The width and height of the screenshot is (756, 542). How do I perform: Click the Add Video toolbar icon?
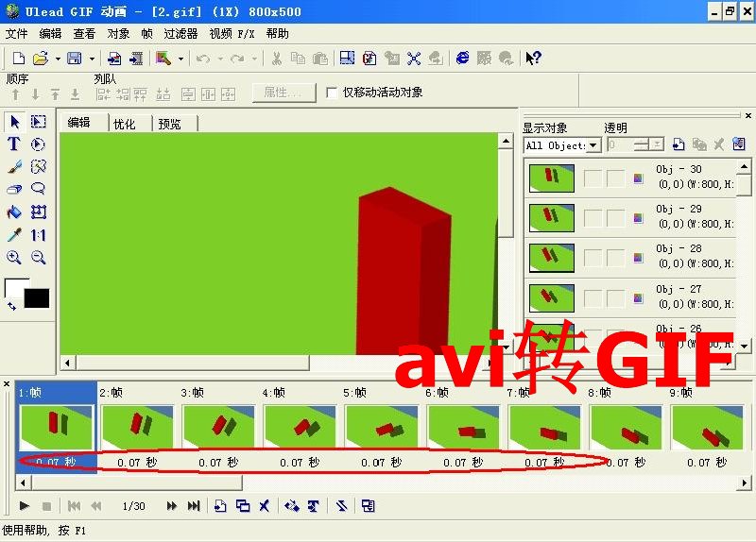[136, 59]
